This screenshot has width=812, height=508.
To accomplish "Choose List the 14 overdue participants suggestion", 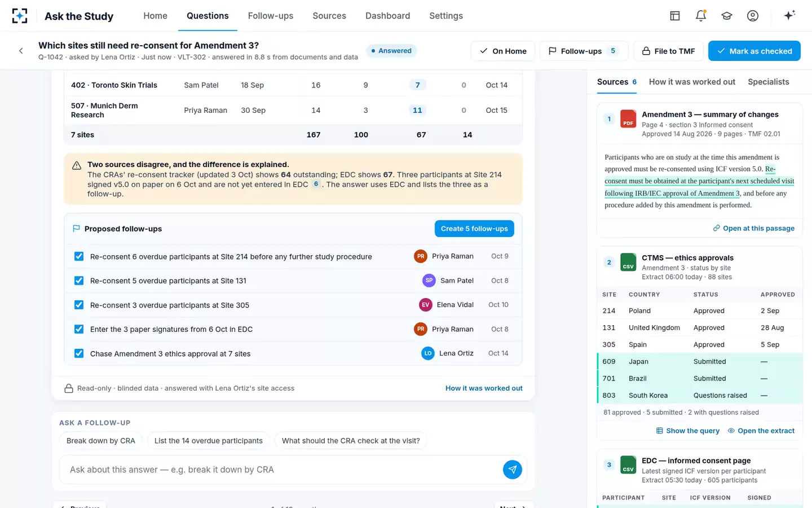I will tap(209, 441).
